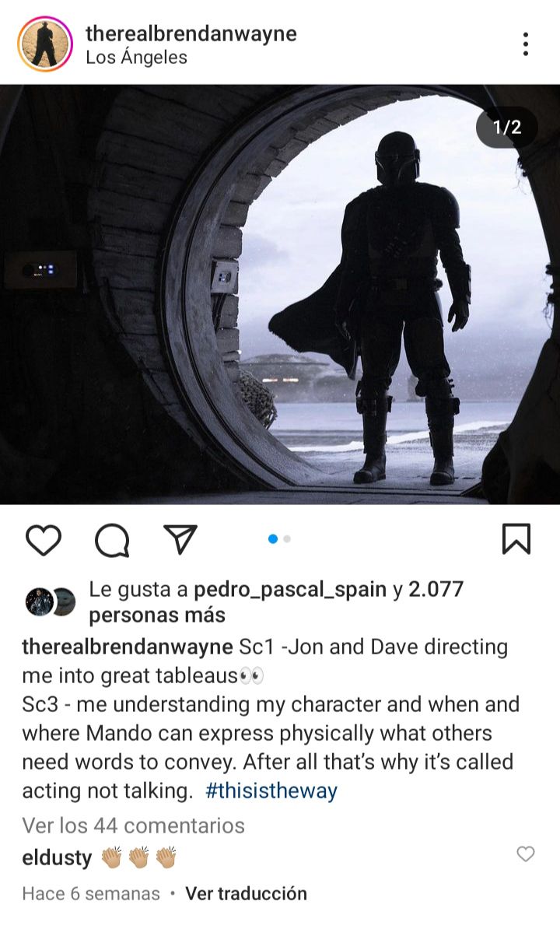Open #thisistheway hashtag
This screenshot has width=560, height=929.
coord(271,791)
